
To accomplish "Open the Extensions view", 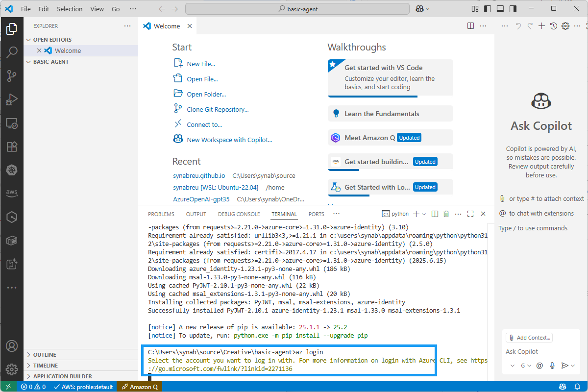I will pos(12,147).
